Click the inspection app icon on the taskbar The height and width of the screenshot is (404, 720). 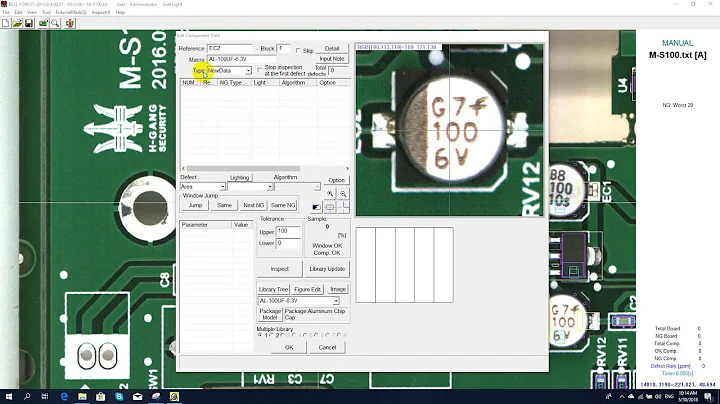point(174,397)
